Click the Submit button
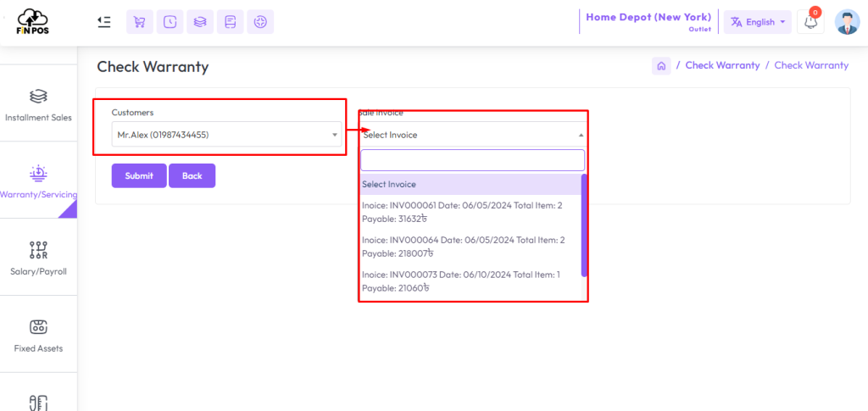This screenshot has width=868, height=411. [x=139, y=176]
